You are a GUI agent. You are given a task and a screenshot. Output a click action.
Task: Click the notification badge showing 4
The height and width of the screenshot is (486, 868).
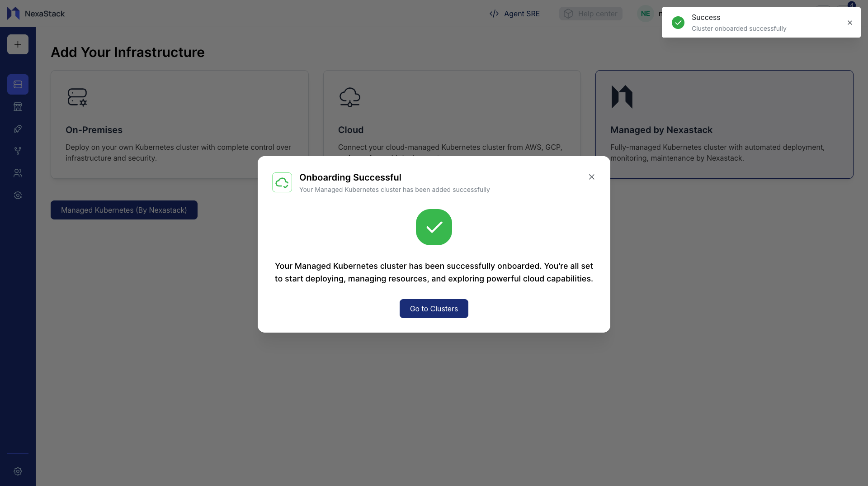coord(851,5)
